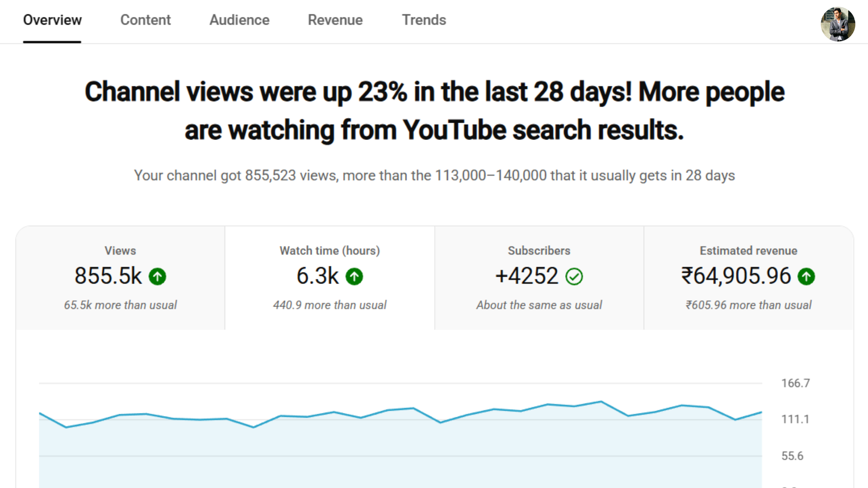Screen dimensions: 868x488
Task: Click the Overview tab
Action: [52, 20]
